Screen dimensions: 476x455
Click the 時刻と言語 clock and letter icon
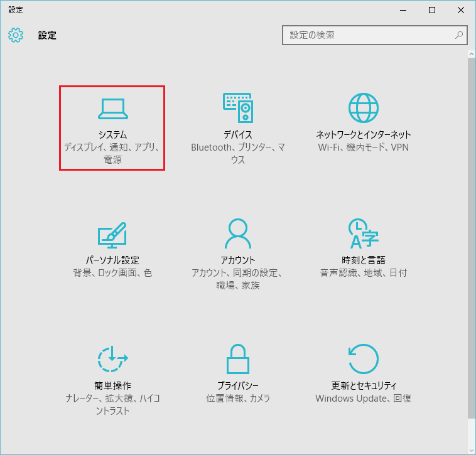coord(364,234)
